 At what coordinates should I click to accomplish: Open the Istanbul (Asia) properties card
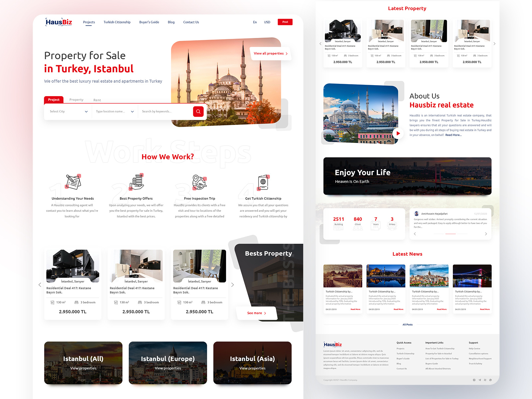tap(252, 363)
